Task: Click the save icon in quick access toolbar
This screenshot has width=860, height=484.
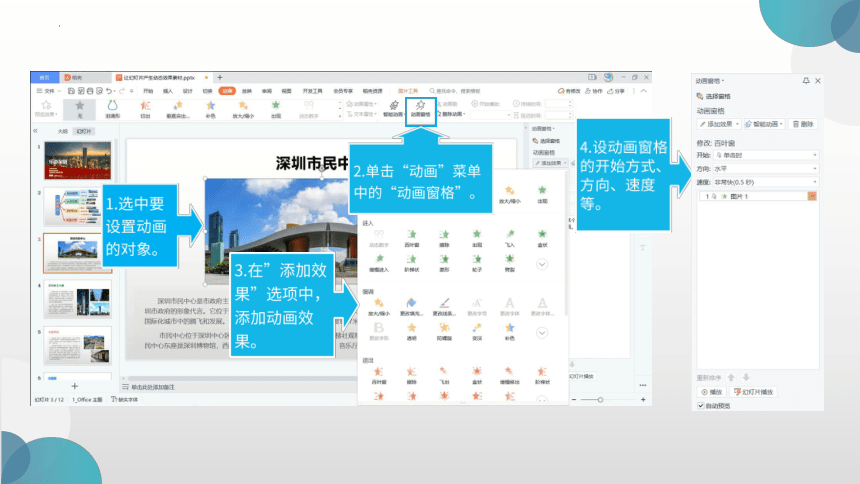Action: pyautogui.click(x=71, y=91)
